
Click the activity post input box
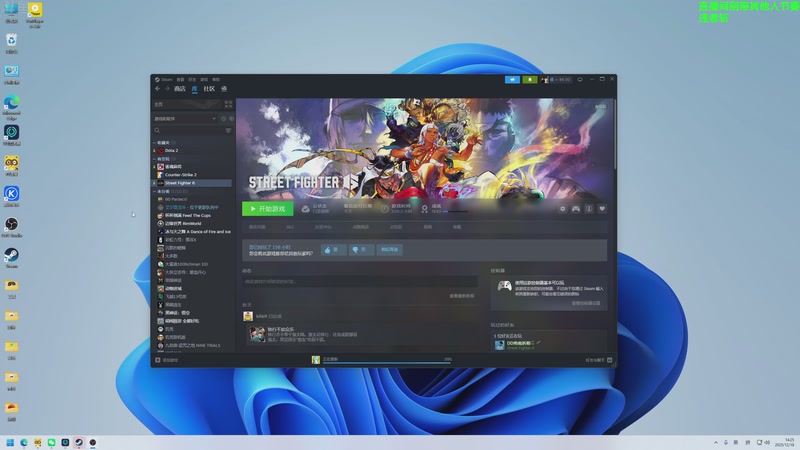360,281
